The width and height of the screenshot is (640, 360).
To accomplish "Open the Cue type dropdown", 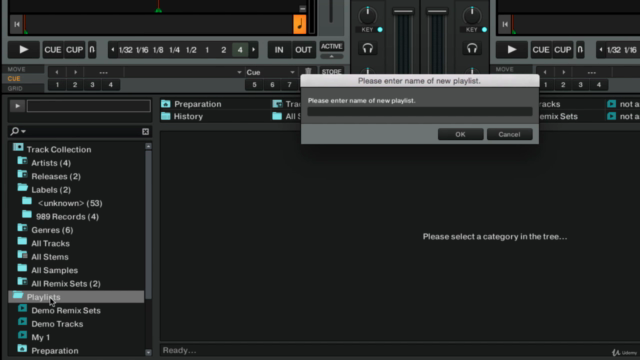I will (x=270, y=72).
